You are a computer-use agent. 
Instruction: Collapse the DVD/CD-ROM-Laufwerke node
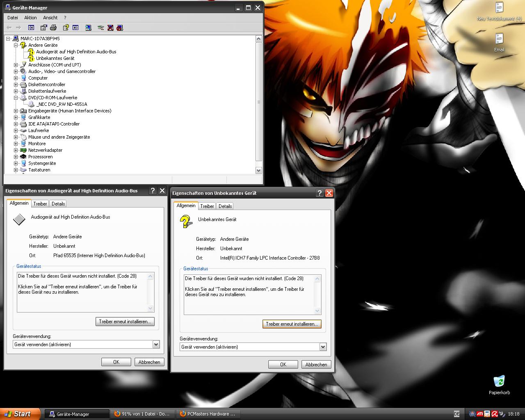tap(16, 98)
